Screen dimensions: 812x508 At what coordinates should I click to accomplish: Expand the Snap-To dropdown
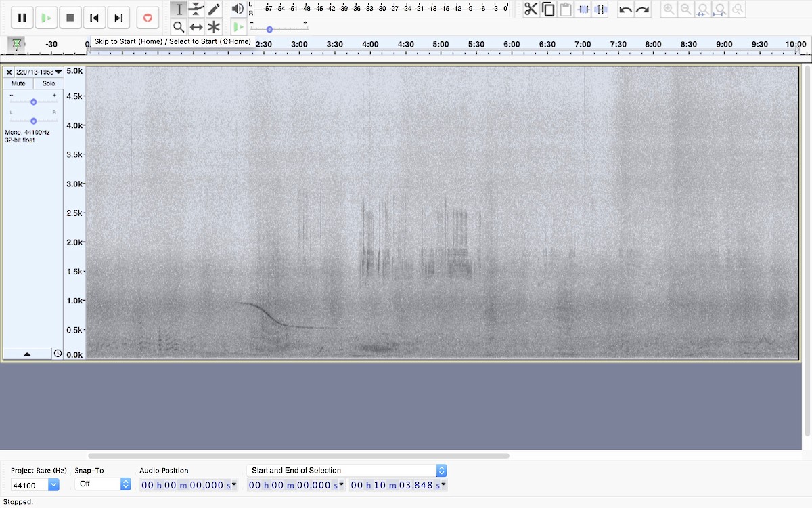pos(125,484)
